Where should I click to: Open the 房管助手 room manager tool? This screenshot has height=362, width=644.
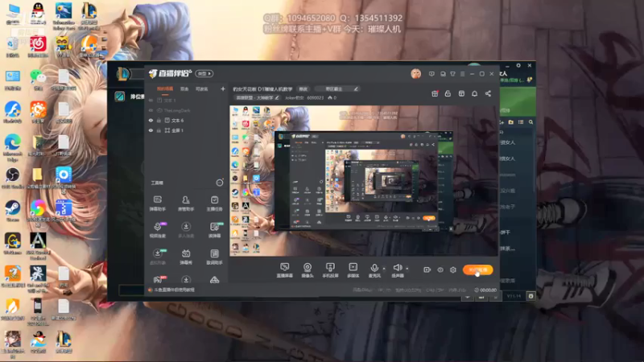click(186, 204)
